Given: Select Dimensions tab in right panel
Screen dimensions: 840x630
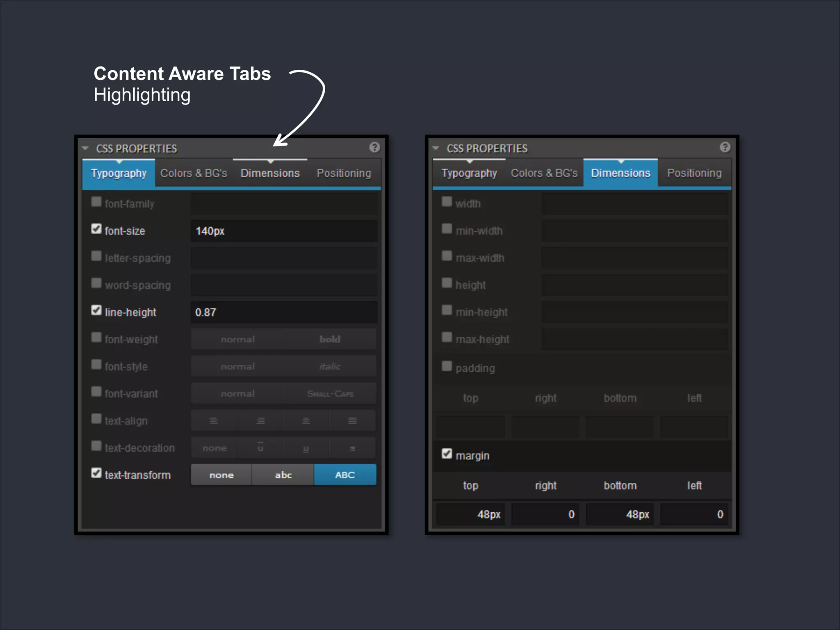Looking at the screenshot, I should [x=621, y=173].
